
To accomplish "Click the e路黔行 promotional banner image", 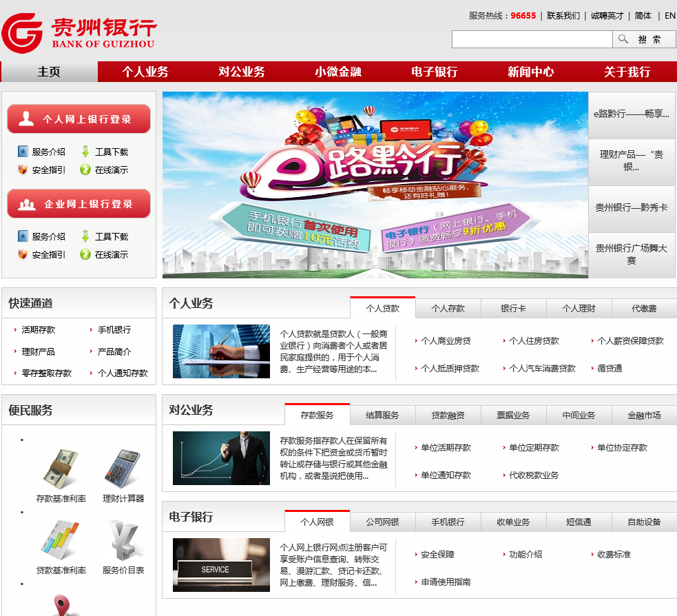I will pyautogui.click(x=375, y=185).
